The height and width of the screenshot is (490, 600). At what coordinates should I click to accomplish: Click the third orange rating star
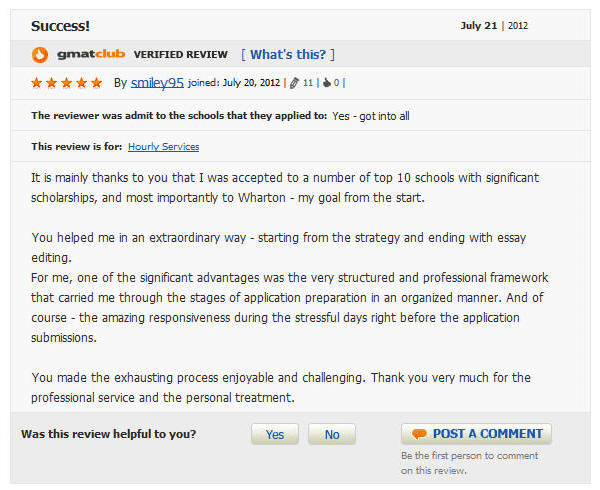[x=67, y=82]
